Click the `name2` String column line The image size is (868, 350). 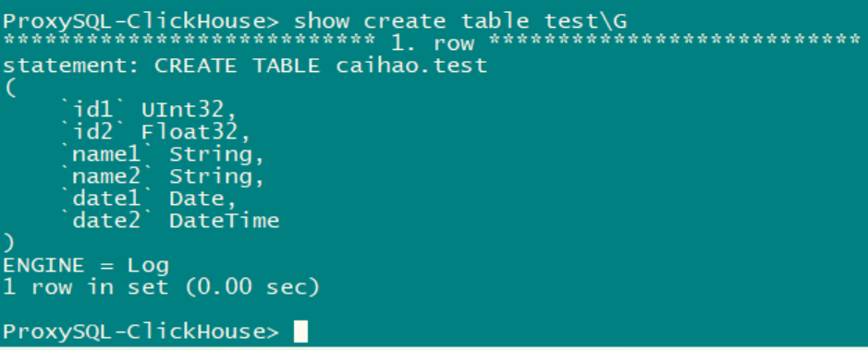[162, 176]
